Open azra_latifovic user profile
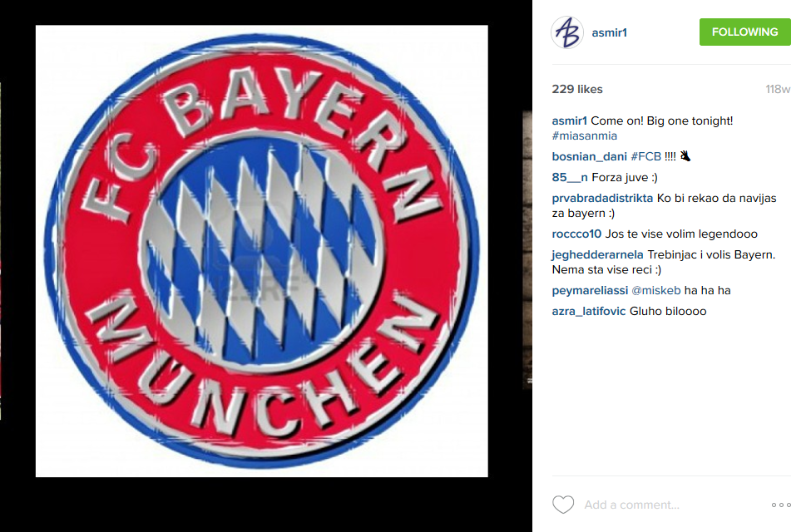The width and height of the screenshot is (811, 532). tap(589, 311)
